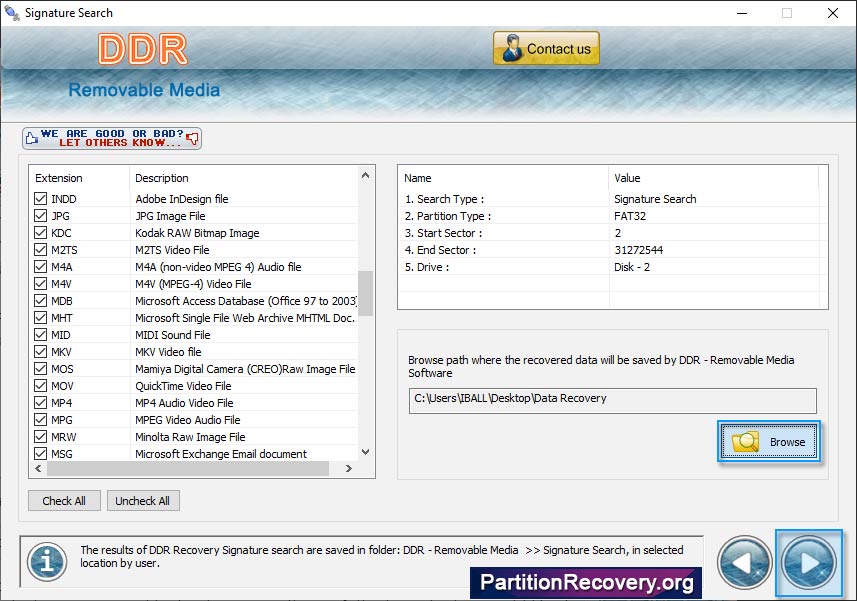Screen dimensions: 857x601
Task: Select 'Minolta Raw Image File' description
Action: click(x=190, y=436)
